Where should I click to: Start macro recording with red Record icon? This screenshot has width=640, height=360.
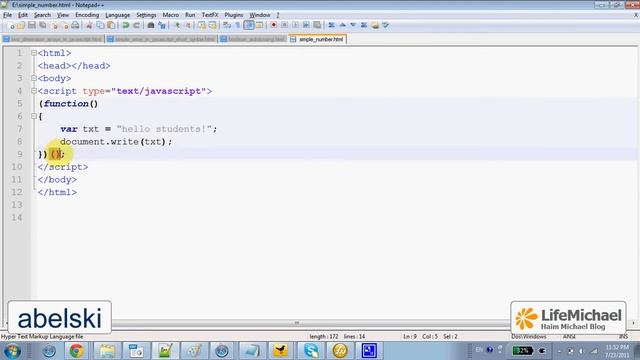click(x=273, y=25)
